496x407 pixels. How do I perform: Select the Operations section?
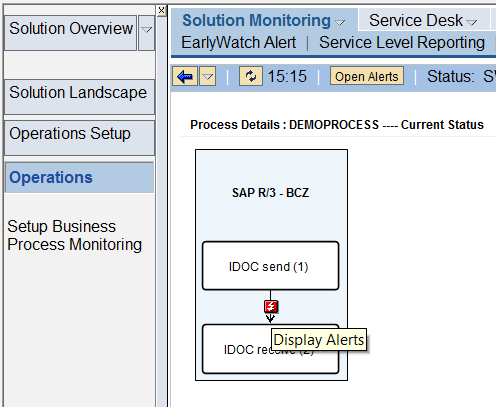coord(79,177)
